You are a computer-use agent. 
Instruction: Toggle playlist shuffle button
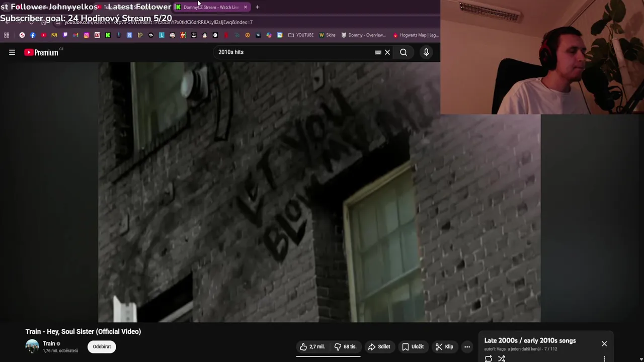502,358
